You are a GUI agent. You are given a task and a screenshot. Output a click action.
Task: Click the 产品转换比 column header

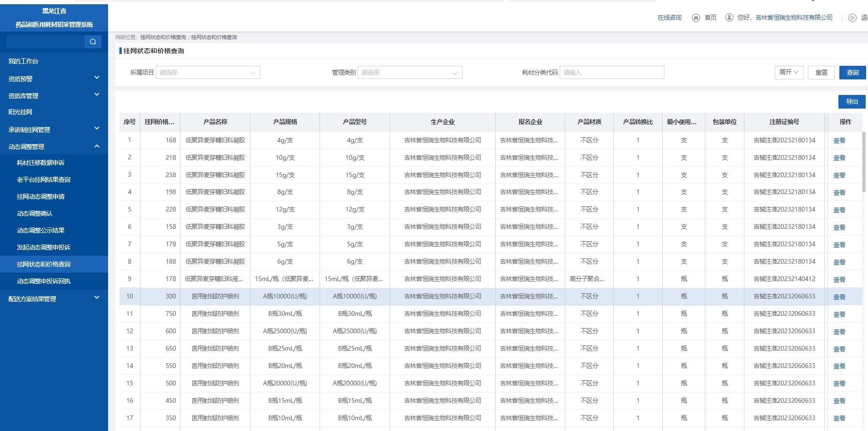tap(638, 122)
